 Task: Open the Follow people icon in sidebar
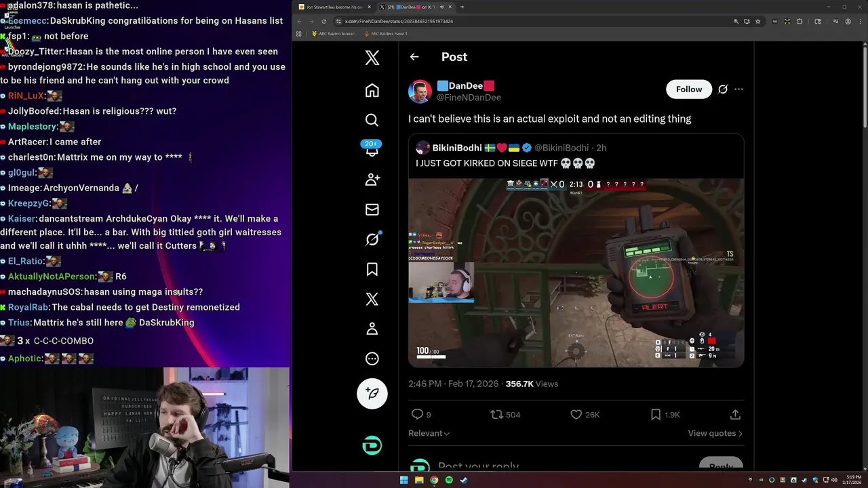click(x=372, y=180)
